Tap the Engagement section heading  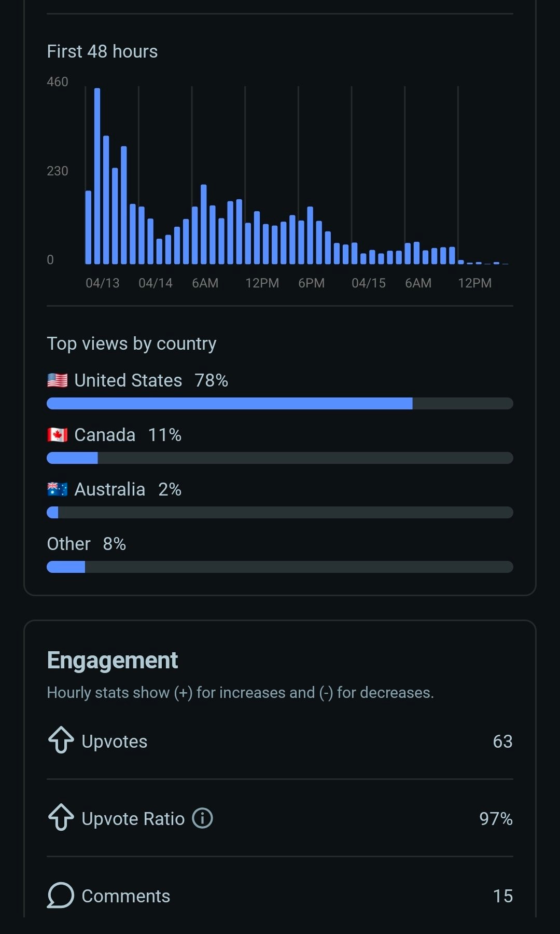pos(112,661)
